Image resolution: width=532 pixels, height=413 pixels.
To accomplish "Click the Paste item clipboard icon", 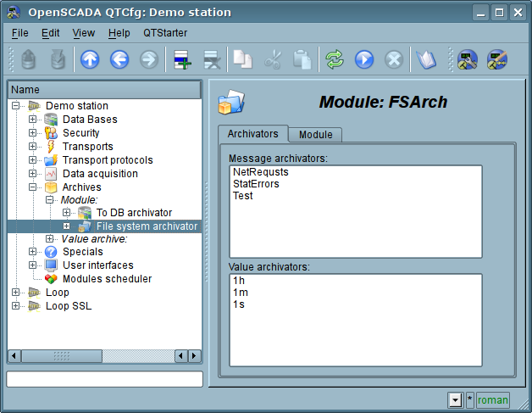I will click(x=302, y=59).
